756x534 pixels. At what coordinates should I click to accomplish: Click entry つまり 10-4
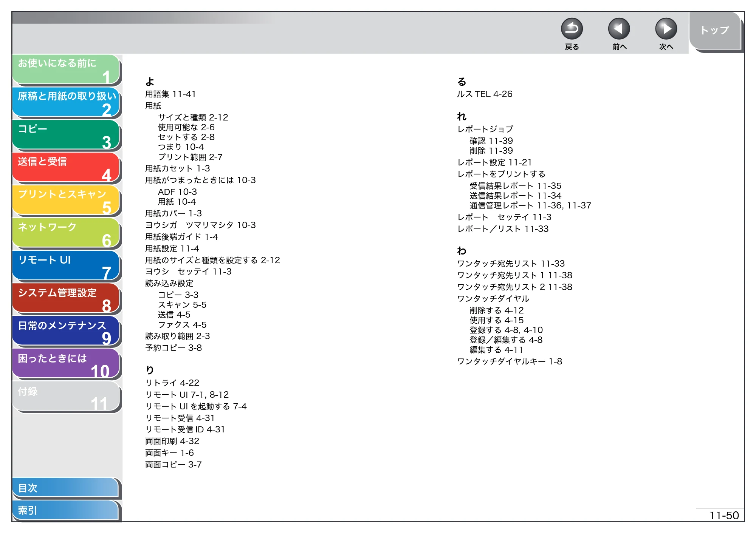[181, 147]
